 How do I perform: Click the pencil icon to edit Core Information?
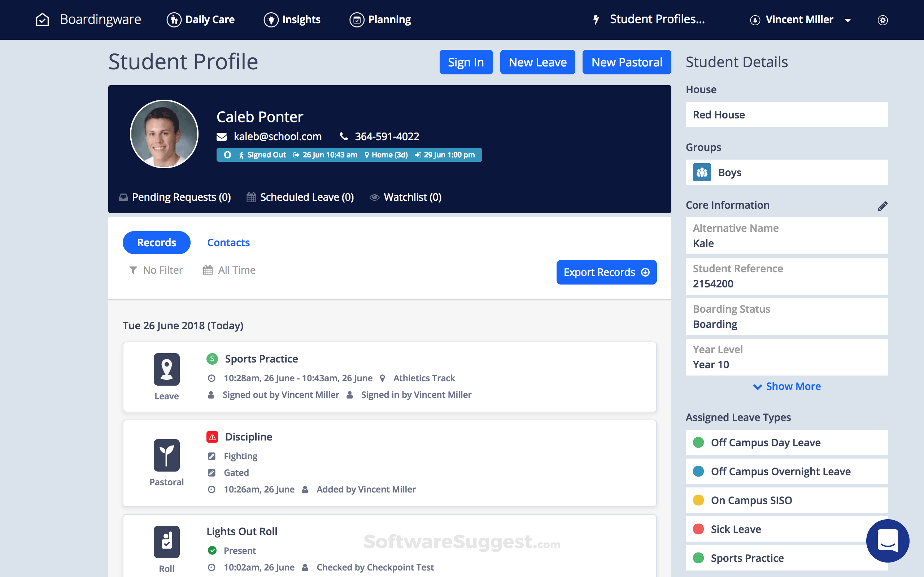(x=882, y=206)
